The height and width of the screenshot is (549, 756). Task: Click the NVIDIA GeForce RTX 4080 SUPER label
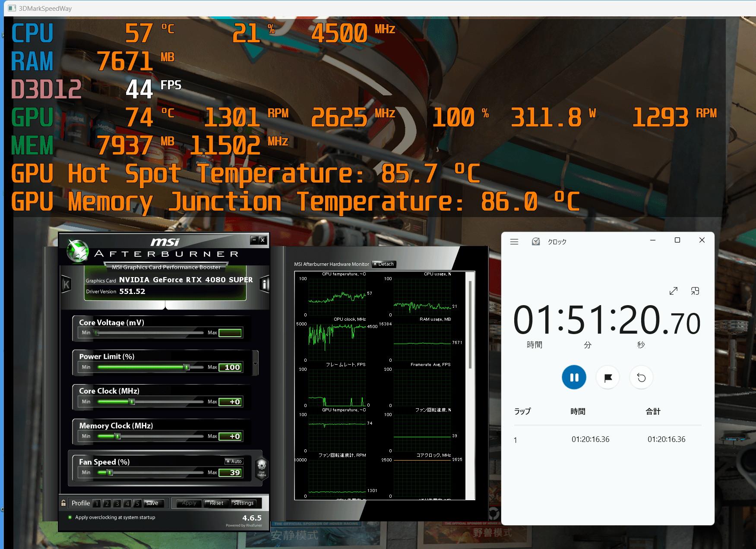tap(186, 280)
